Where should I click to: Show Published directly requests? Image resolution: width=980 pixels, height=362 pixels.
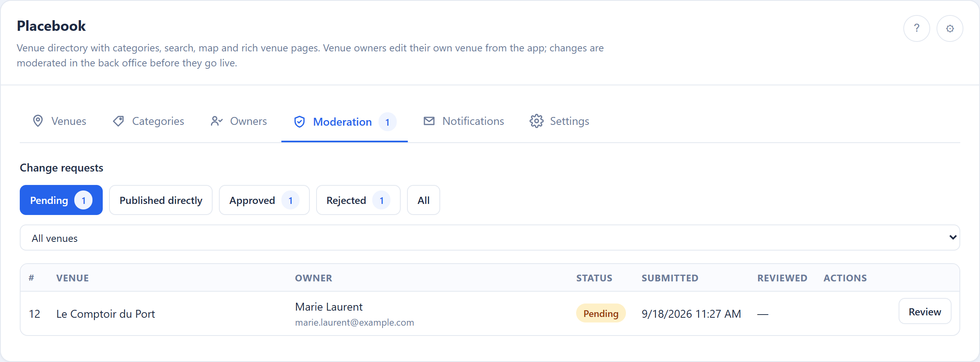tap(161, 200)
